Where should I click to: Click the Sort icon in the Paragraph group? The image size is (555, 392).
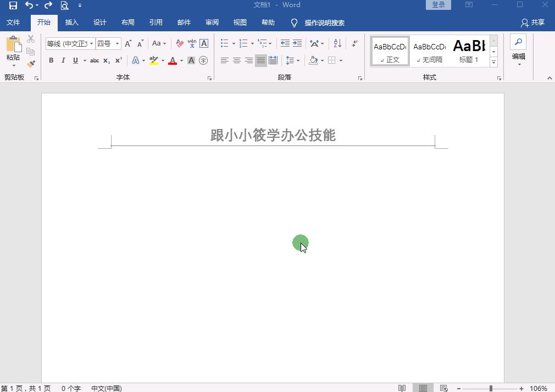click(337, 43)
